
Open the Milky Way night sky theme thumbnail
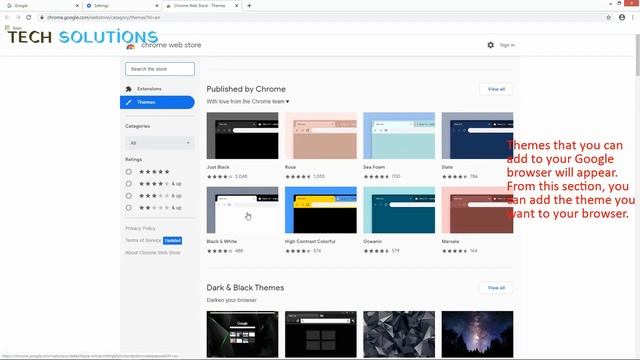(x=478, y=334)
